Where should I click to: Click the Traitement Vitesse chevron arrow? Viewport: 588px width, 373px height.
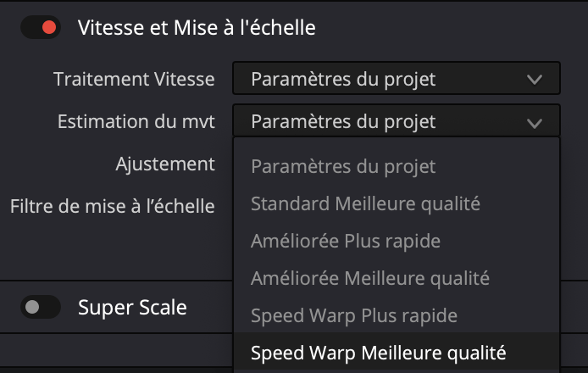click(534, 80)
